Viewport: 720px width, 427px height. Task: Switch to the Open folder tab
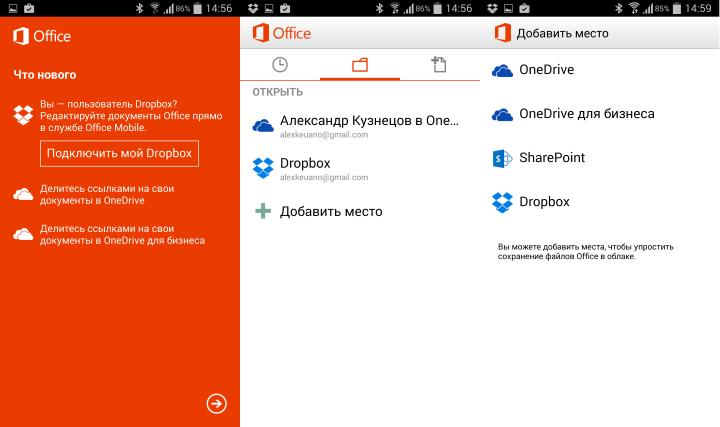click(360, 65)
